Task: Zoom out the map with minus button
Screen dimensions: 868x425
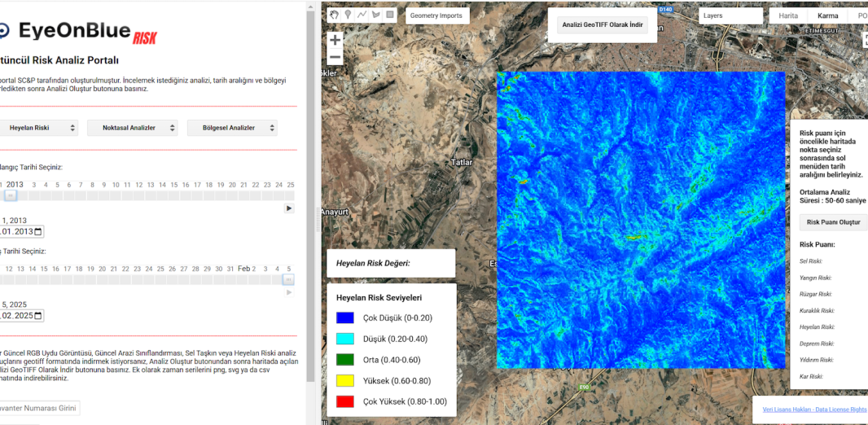Action: click(x=335, y=57)
